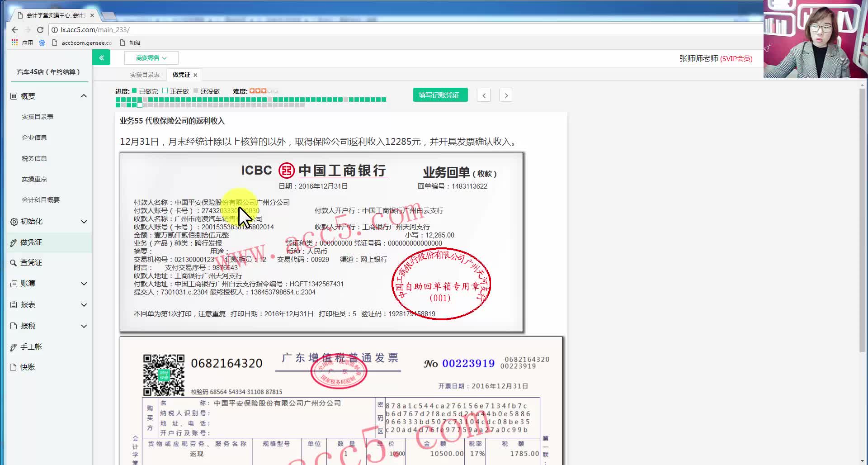The height and width of the screenshot is (465, 868).
Task: Click the 报表 report icon
Action: tap(14, 305)
